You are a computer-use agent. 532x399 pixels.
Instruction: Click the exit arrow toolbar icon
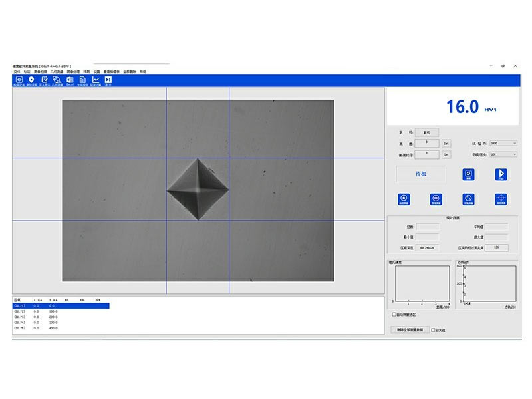(108, 80)
